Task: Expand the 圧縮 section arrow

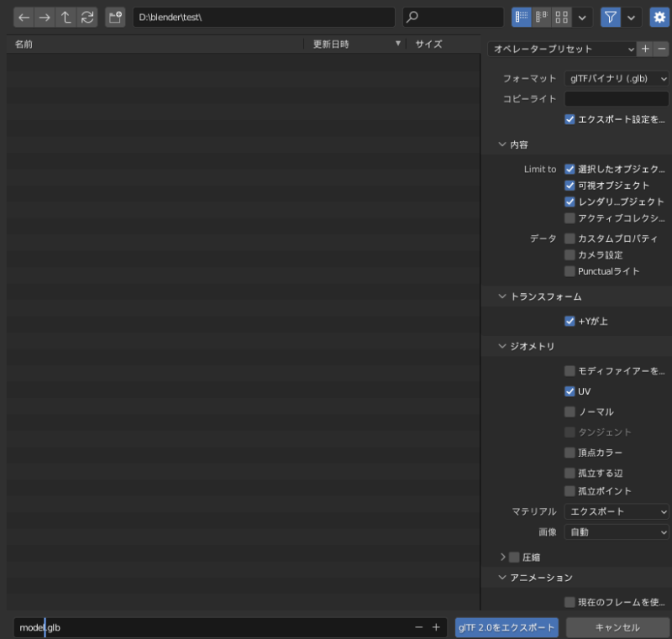Action: pos(502,557)
